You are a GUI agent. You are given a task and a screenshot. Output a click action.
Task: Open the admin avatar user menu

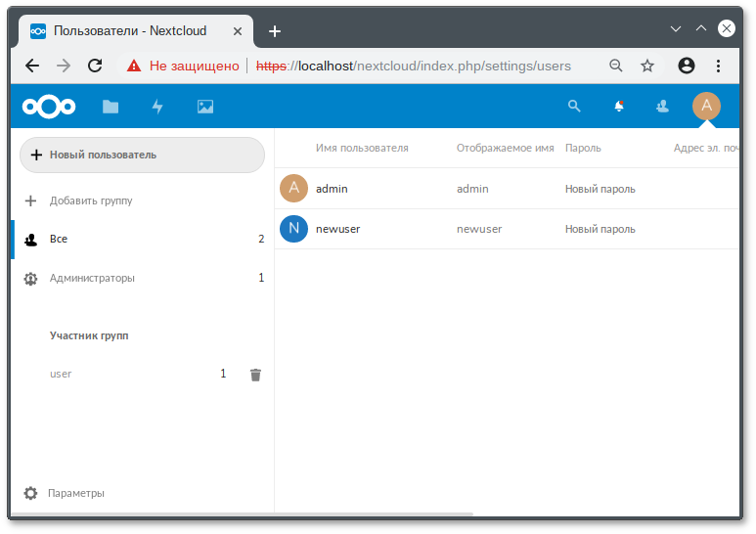pyautogui.click(x=706, y=106)
